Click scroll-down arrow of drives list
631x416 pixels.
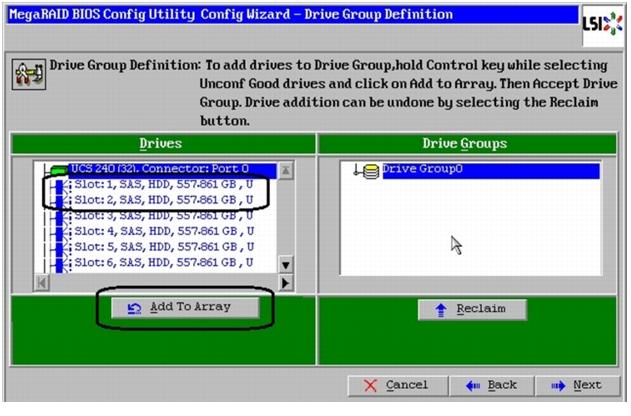pos(286,266)
